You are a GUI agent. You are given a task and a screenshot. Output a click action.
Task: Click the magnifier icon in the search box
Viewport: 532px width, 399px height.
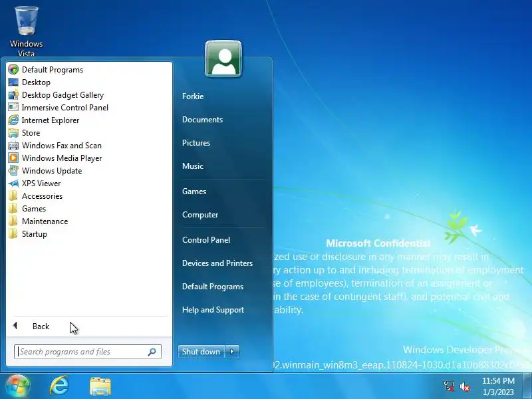152,352
